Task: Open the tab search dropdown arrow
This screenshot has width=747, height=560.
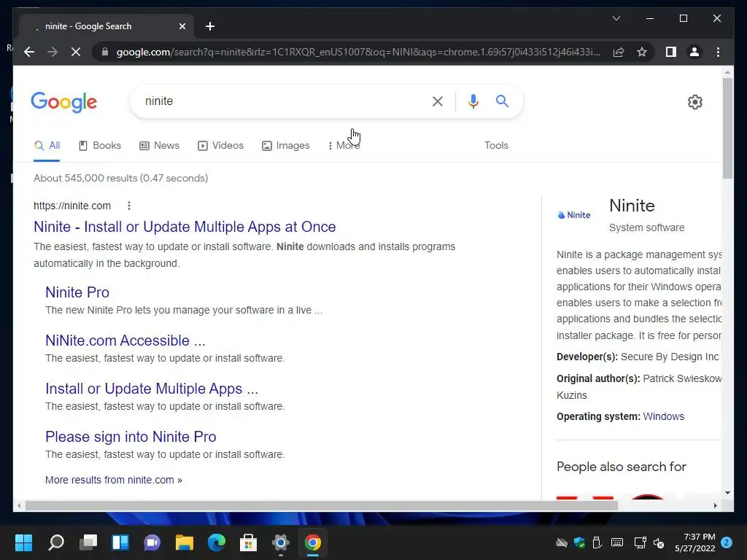Action: [x=616, y=18]
